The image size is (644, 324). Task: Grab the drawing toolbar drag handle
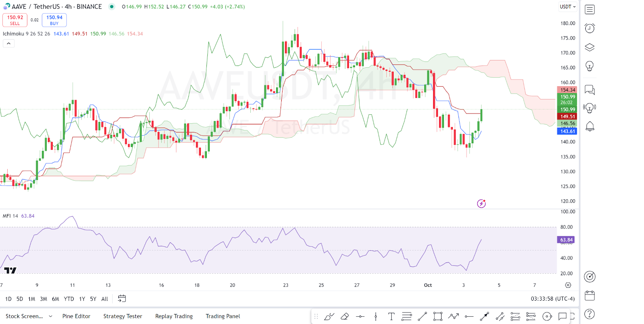click(316, 317)
